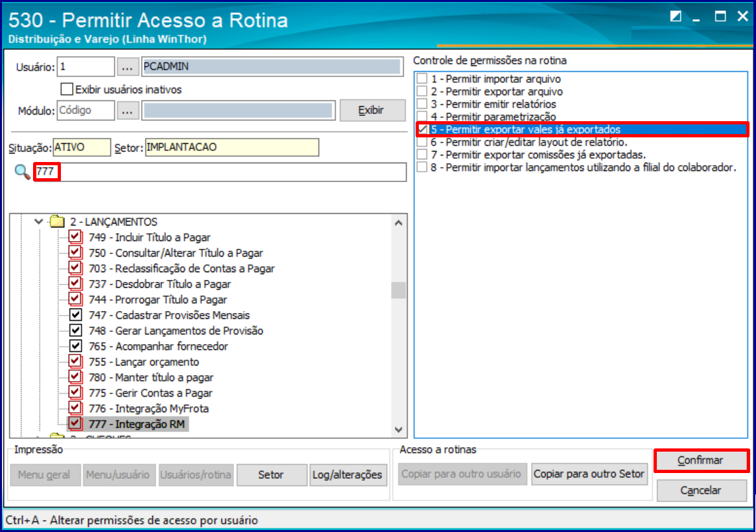Open Log/alterações report

[x=348, y=475]
